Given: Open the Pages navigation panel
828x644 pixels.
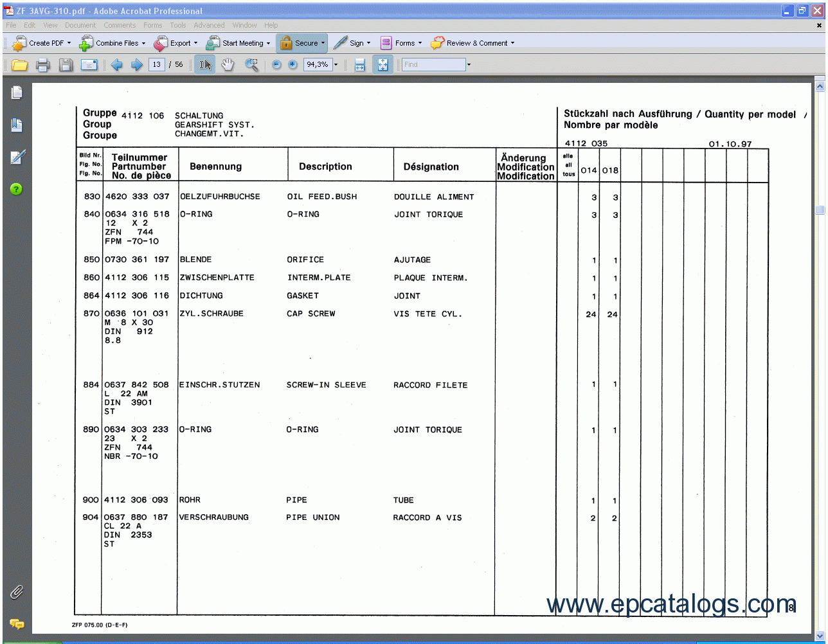Looking at the screenshot, I should point(17,93).
